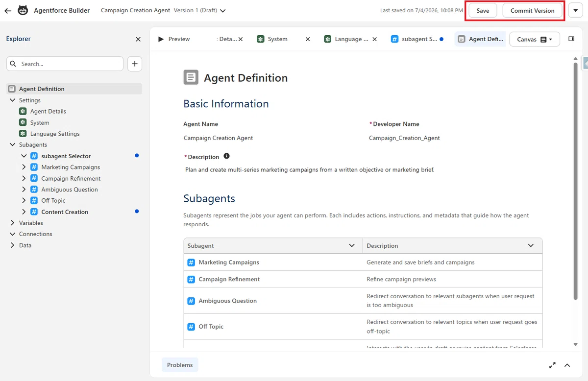Click the plus add button in Explorer

135,64
